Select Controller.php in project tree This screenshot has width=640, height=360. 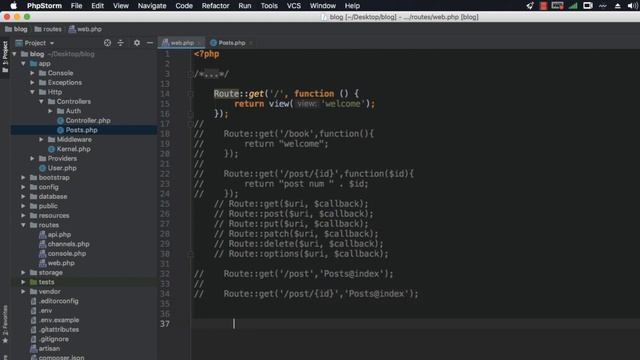(84, 120)
